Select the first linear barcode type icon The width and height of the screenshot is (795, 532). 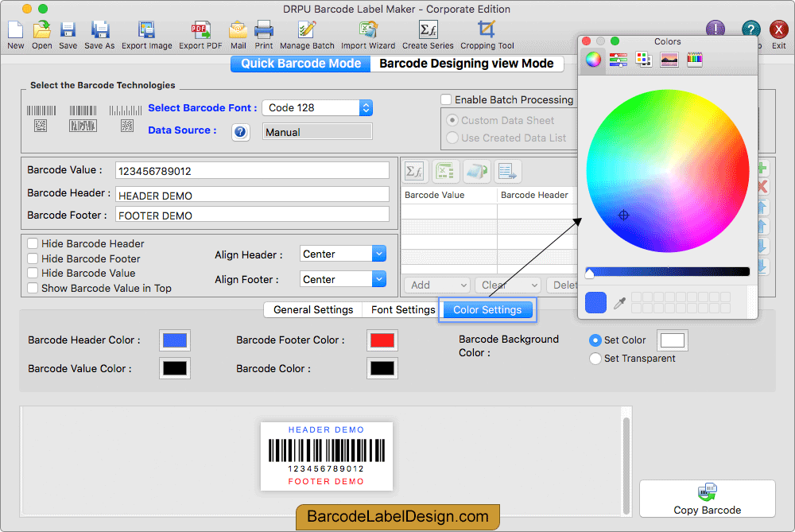tap(41, 118)
